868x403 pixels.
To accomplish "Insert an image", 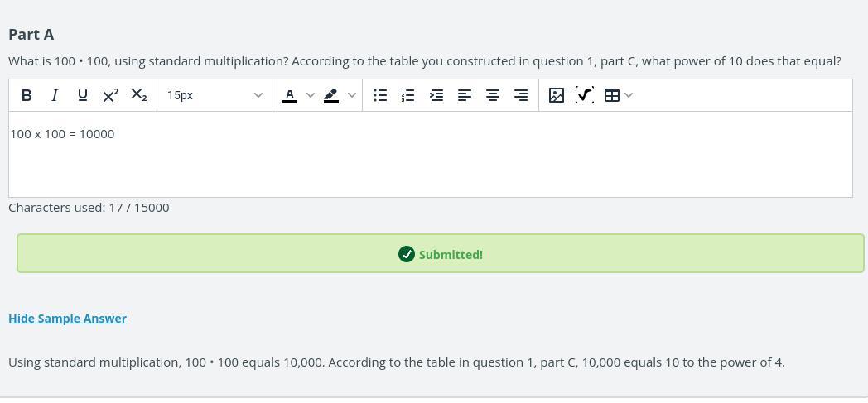I will coord(557,95).
